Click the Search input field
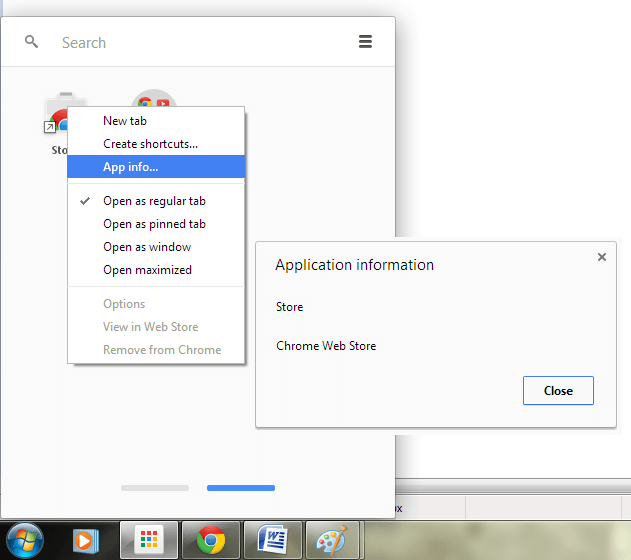The height and width of the screenshot is (560, 631). [x=200, y=43]
